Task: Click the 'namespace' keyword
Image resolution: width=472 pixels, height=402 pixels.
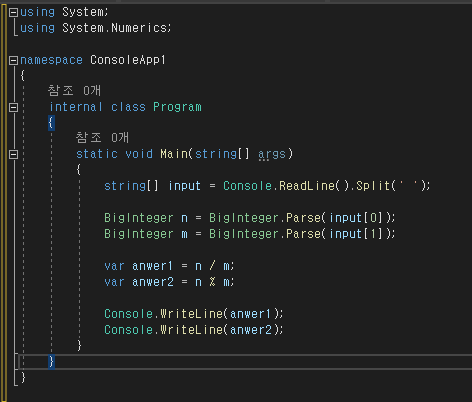Action: pyautogui.click(x=51, y=60)
